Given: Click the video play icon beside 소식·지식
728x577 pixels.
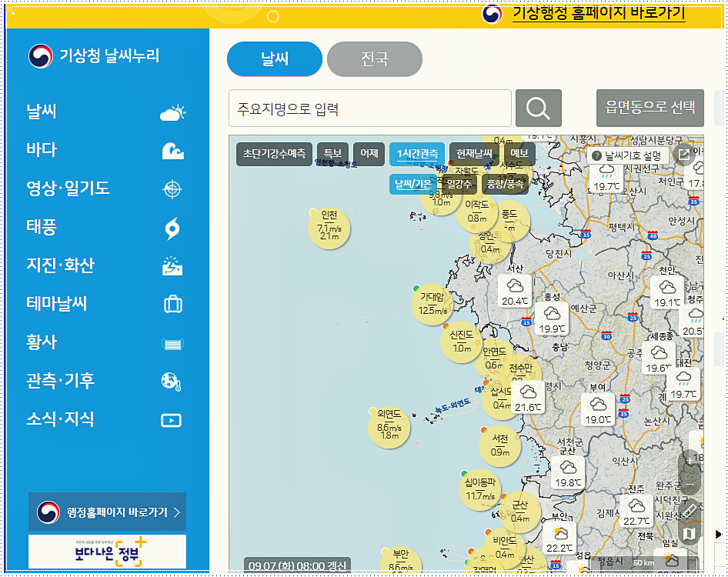Looking at the screenshot, I should (172, 421).
